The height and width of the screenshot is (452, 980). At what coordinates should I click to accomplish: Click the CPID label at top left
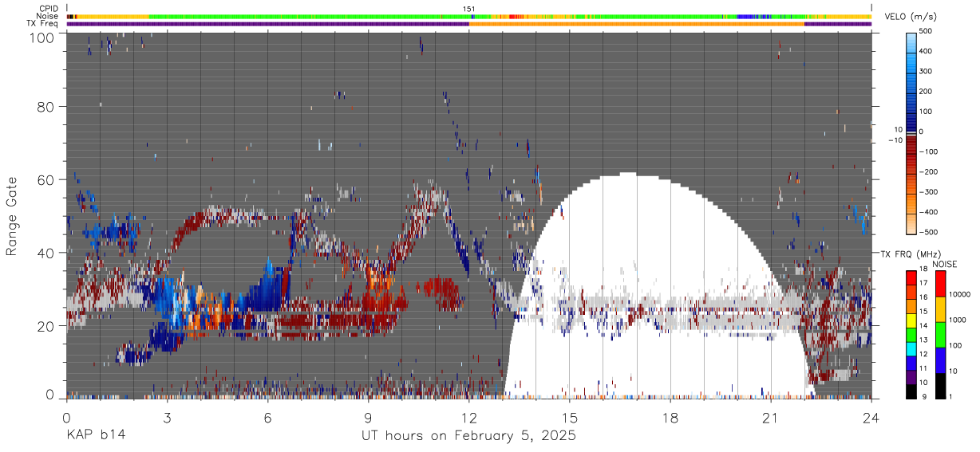(x=47, y=9)
